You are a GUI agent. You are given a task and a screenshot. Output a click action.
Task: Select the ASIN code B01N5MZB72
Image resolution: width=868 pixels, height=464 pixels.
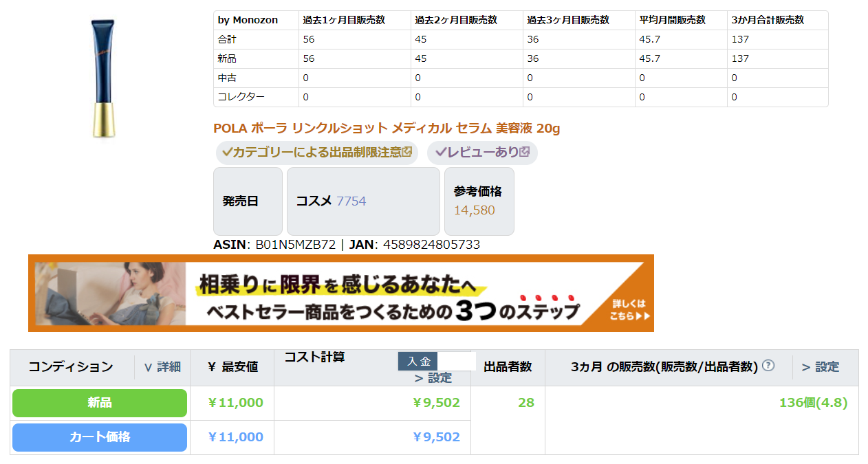[296, 245]
